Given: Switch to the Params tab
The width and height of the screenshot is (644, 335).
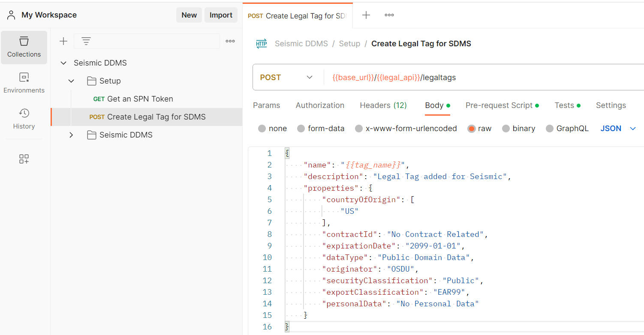Looking at the screenshot, I should point(267,105).
